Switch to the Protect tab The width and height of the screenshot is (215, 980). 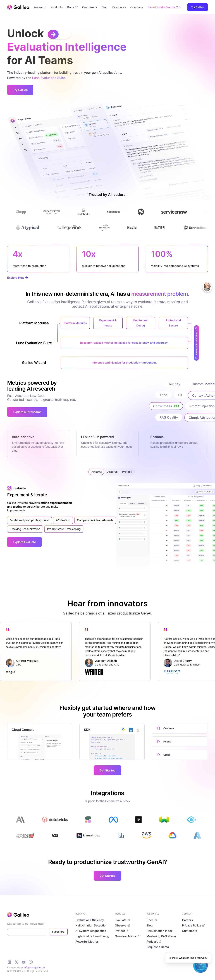(x=127, y=472)
